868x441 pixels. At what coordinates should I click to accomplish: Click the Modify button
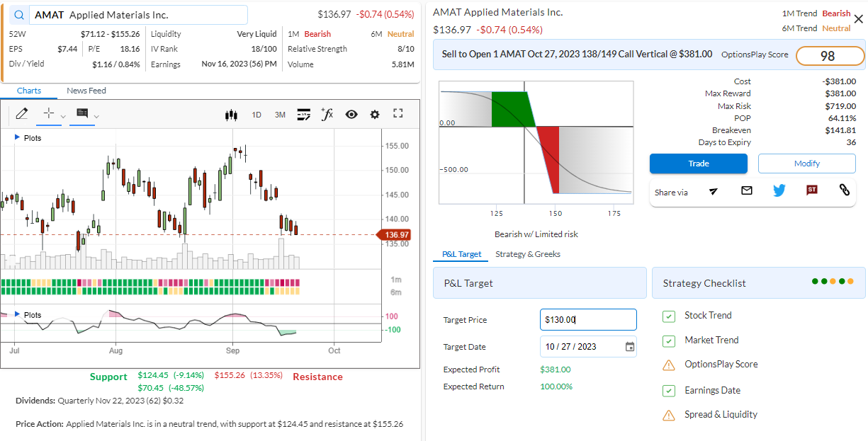coord(807,164)
